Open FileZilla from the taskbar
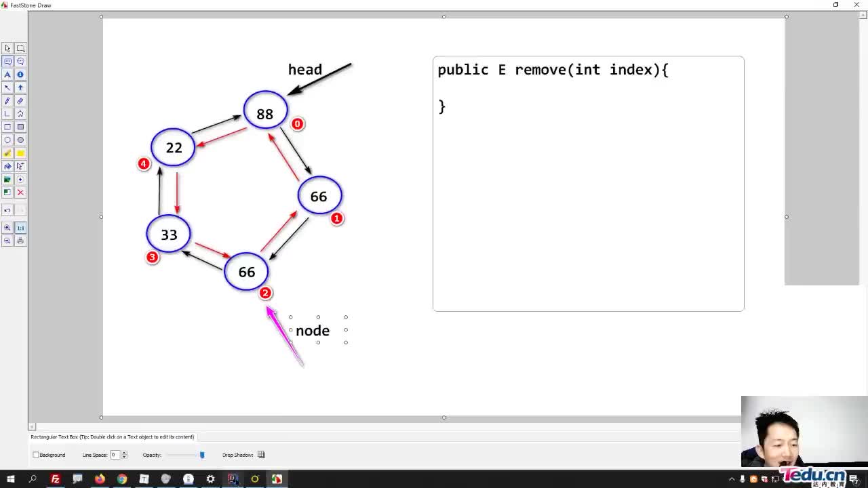 tap(56, 479)
